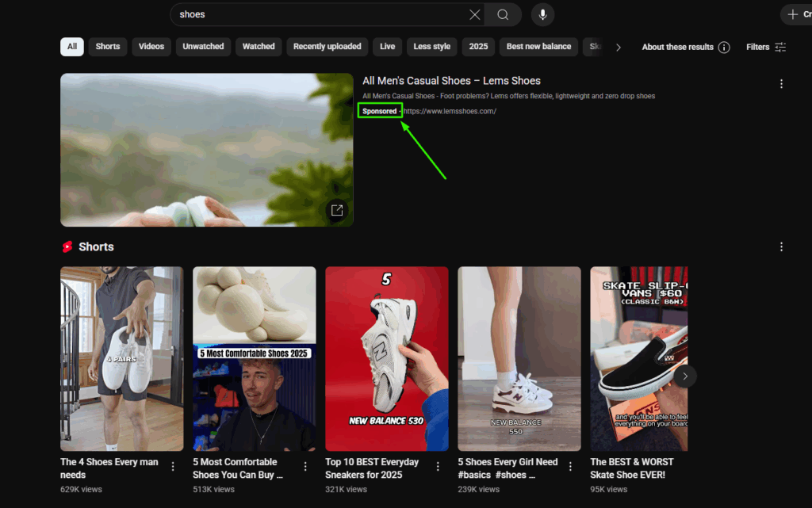The image size is (812, 508).
Task: Select the Recently uploaded chip
Action: pos(327,47)
